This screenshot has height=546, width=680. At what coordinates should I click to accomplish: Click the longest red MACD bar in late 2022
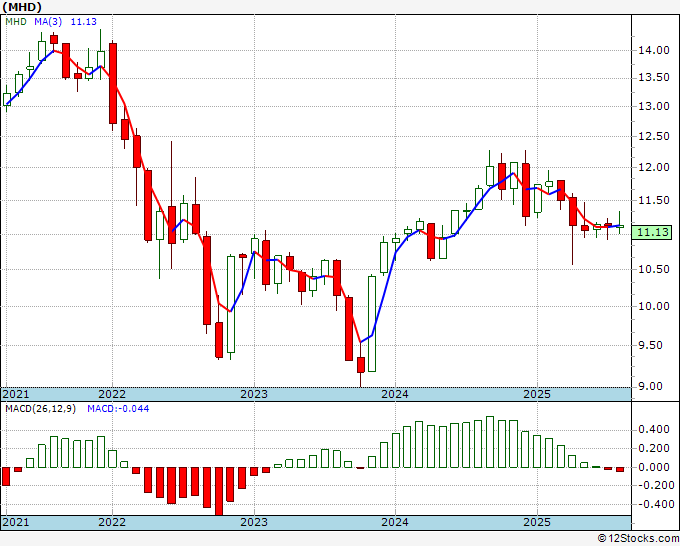click(x=219, y=491)
